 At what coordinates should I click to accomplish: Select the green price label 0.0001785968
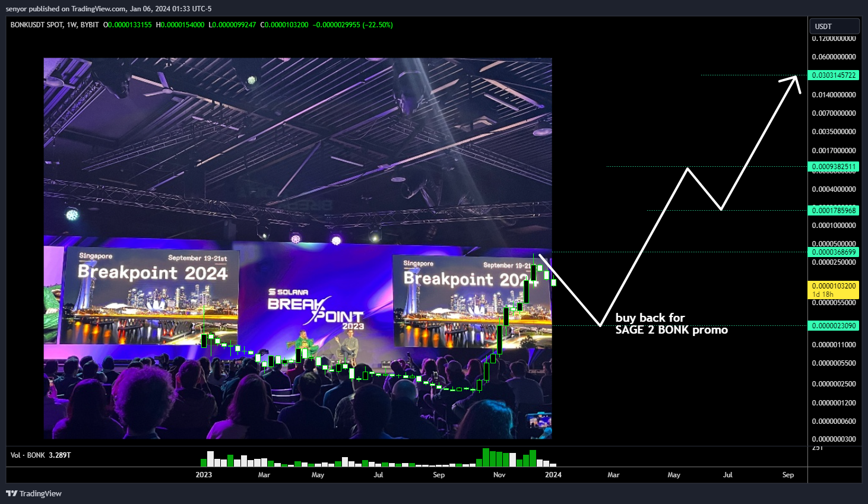(834, 211)
